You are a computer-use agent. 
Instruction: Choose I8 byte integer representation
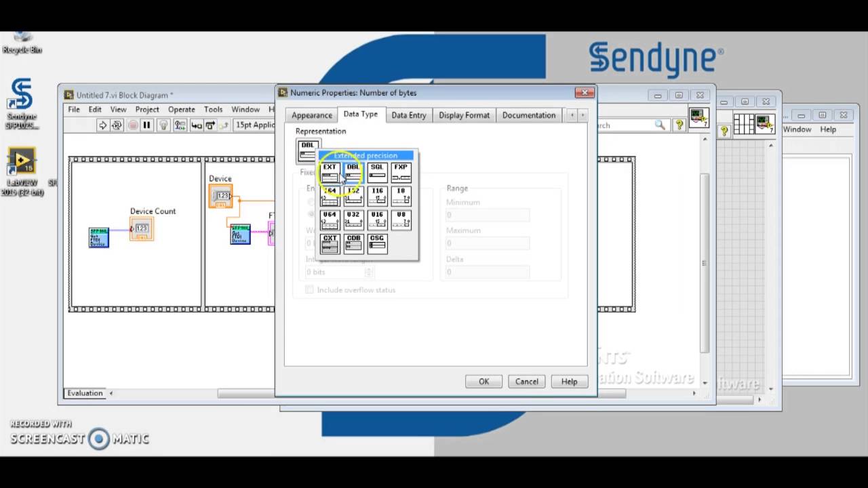click(401, 196)
